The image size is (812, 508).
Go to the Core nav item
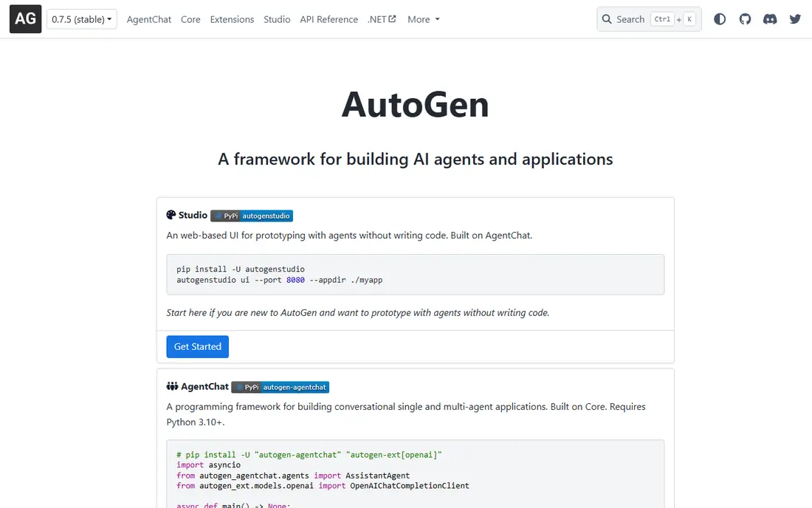[x=190, y=19]
